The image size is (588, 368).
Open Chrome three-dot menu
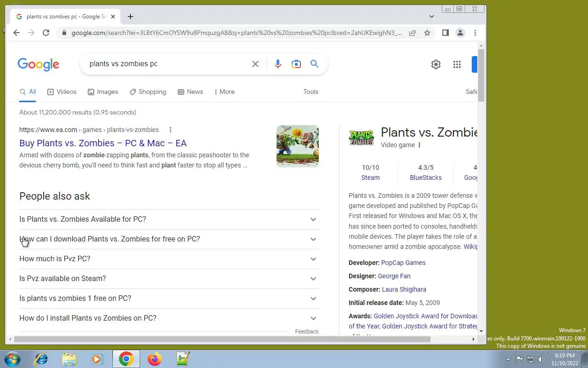coord(475,33)
